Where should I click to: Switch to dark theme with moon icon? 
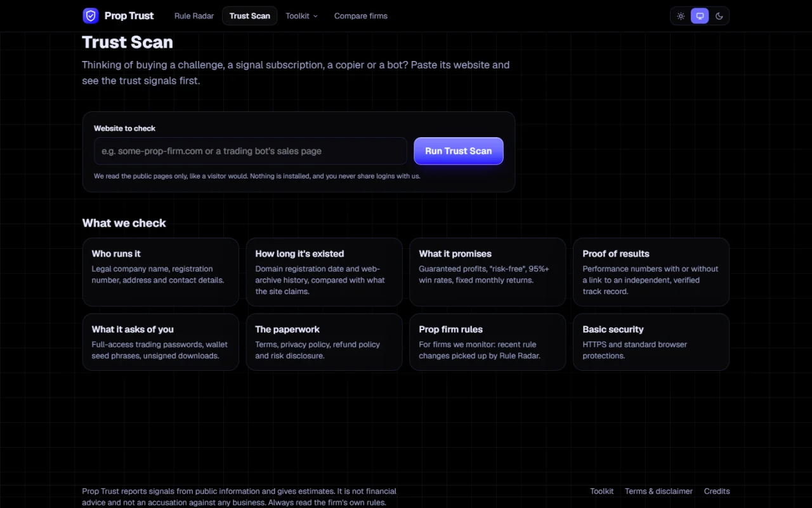point(719,16)
